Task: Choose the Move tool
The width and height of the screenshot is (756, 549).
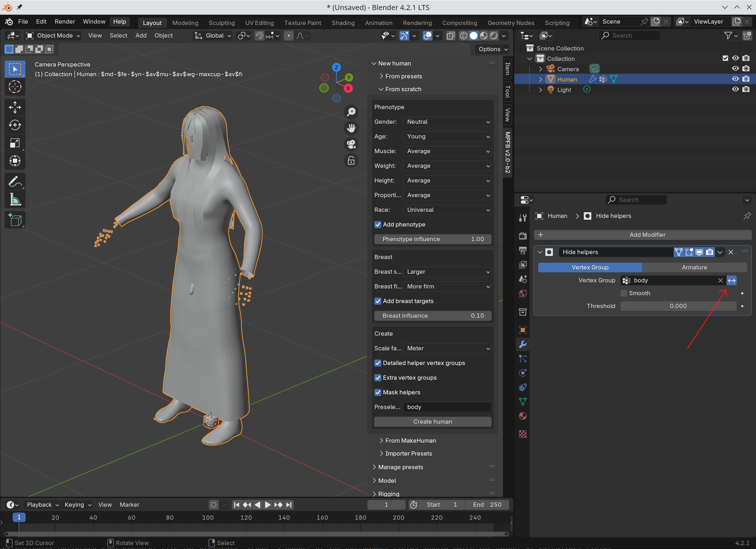Action: [x=15, y=107]
